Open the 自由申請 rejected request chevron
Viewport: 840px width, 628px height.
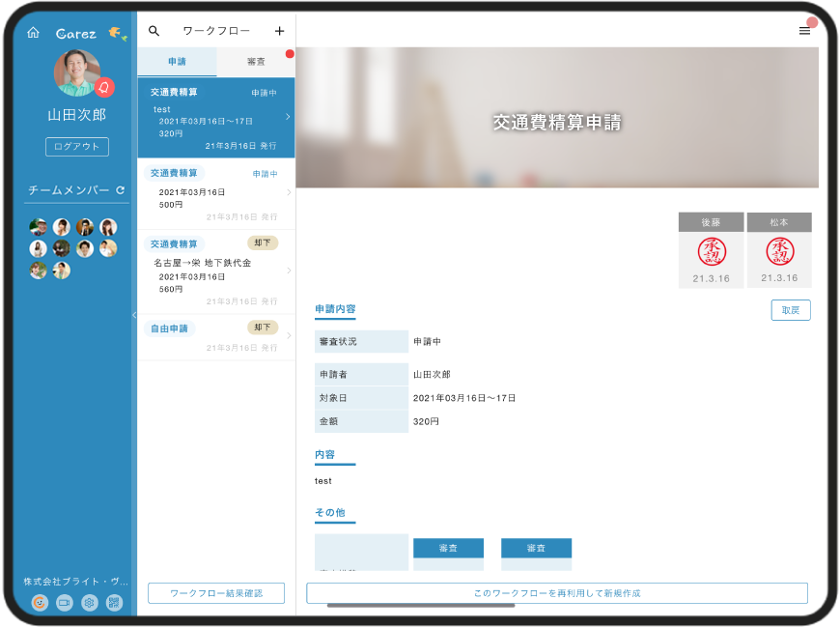[x=289, y=335]
